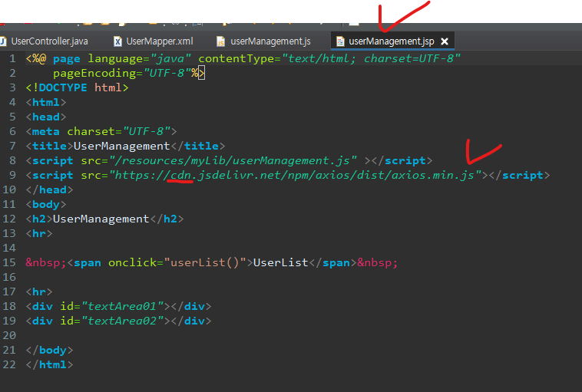This screenshot has height=392, width=582.
Task: Click the JS file icon on userManagement.js tab
Action: 220,41
